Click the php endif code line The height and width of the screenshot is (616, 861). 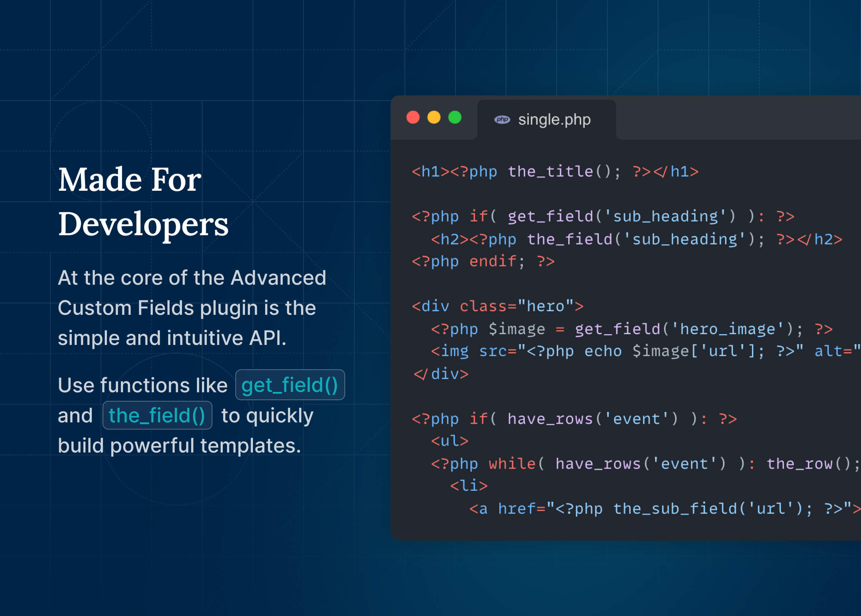[483, 262]
